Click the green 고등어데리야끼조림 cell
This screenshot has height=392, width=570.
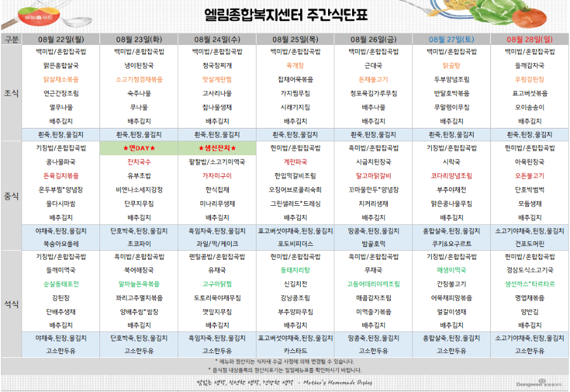pos(373,284)
